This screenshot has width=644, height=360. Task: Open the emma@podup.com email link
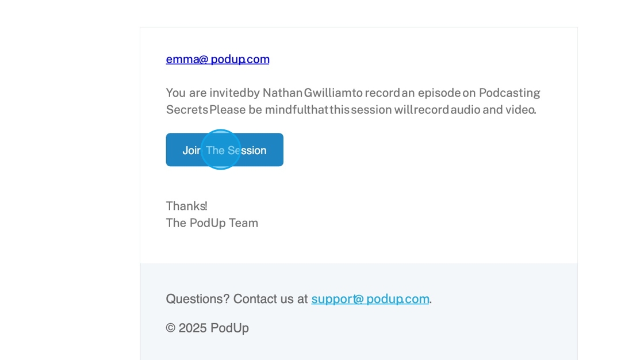(218, 59)
